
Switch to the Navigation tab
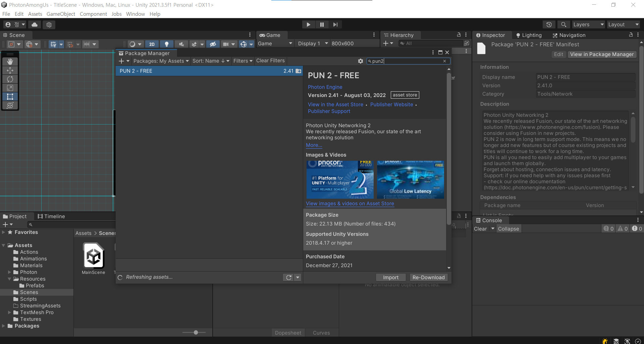pyautogui.click(x=569, y=35)
